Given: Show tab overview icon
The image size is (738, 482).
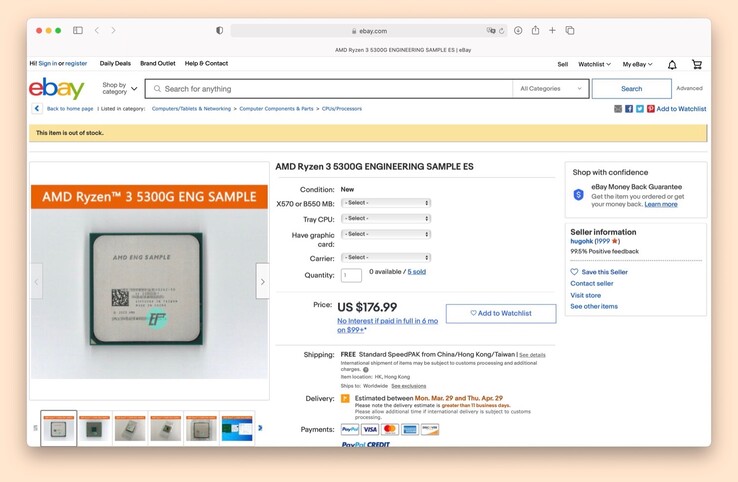Looking at the screenshot, I should (570, 31).
